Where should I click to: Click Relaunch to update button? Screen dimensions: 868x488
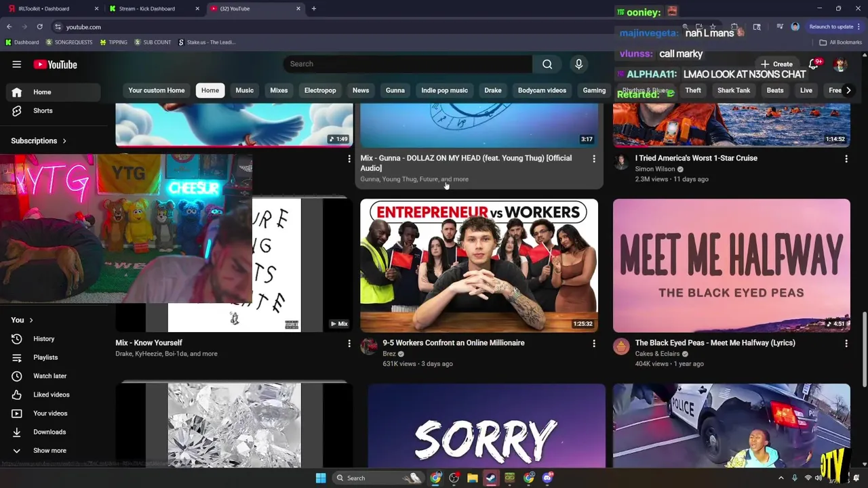[x=835, y=27]
